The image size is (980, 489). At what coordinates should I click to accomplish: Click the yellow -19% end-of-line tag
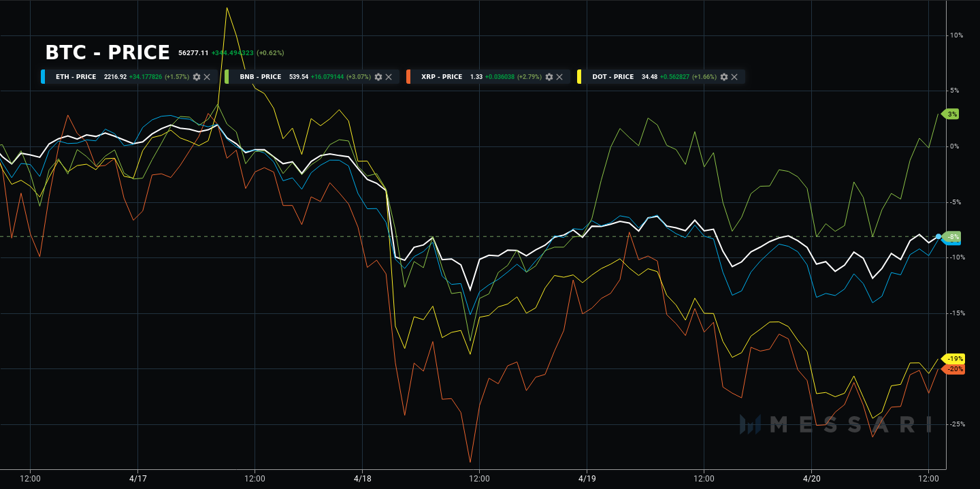coord(953,359)
